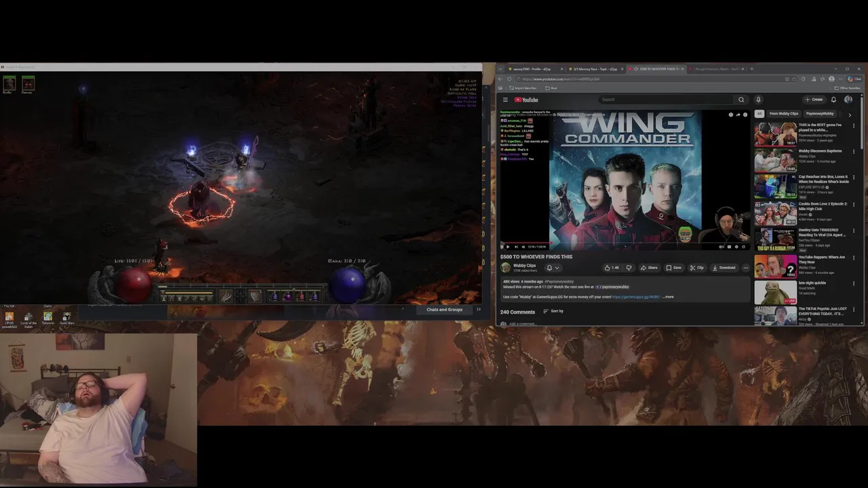
Task: Show more filter chips with right arrow
Action: click(850, 114)
